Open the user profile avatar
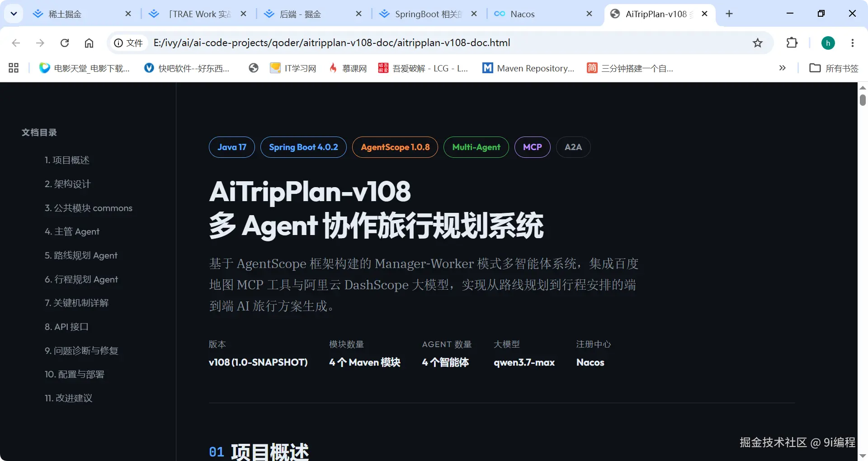868x461 pixels. 828,43
